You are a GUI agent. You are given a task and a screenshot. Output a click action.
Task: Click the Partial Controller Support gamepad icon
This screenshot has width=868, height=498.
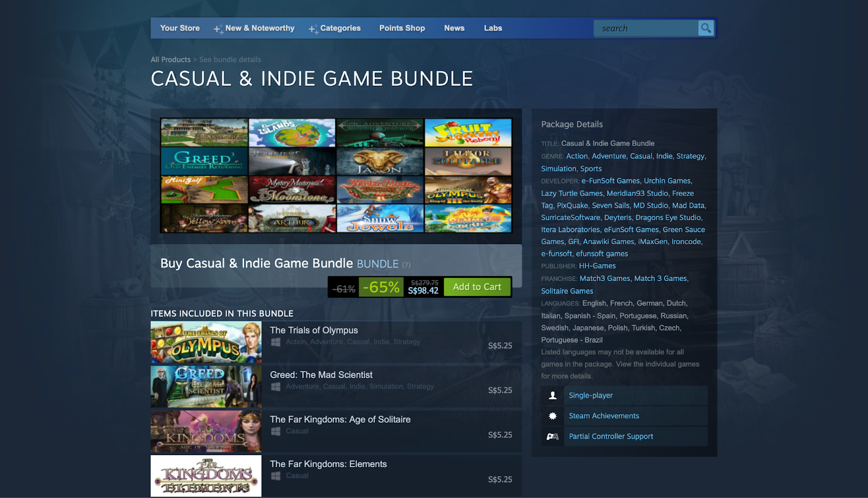click(x=553, y=436)
